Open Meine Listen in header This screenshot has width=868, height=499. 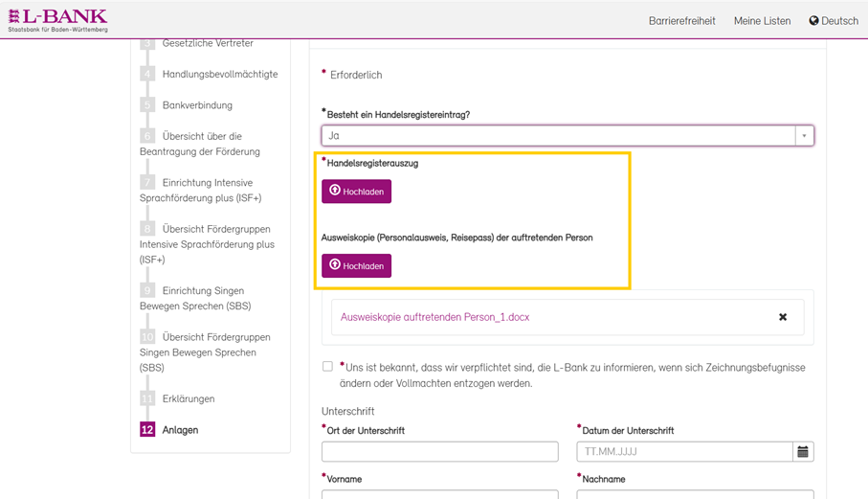762,21
